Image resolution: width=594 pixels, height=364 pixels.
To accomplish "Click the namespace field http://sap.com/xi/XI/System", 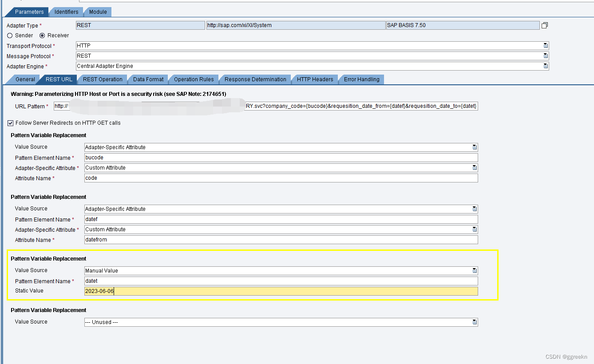I will [x=296, y=25].
